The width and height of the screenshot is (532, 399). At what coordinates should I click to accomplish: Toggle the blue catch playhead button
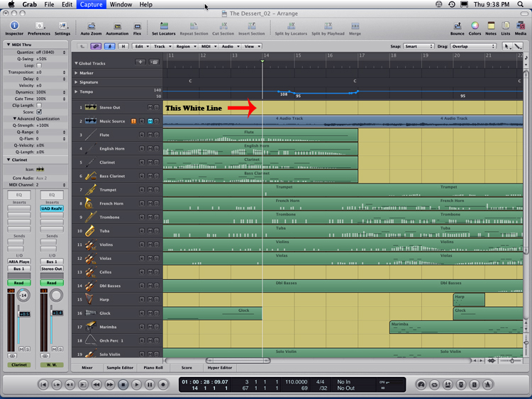click(109, 47)
